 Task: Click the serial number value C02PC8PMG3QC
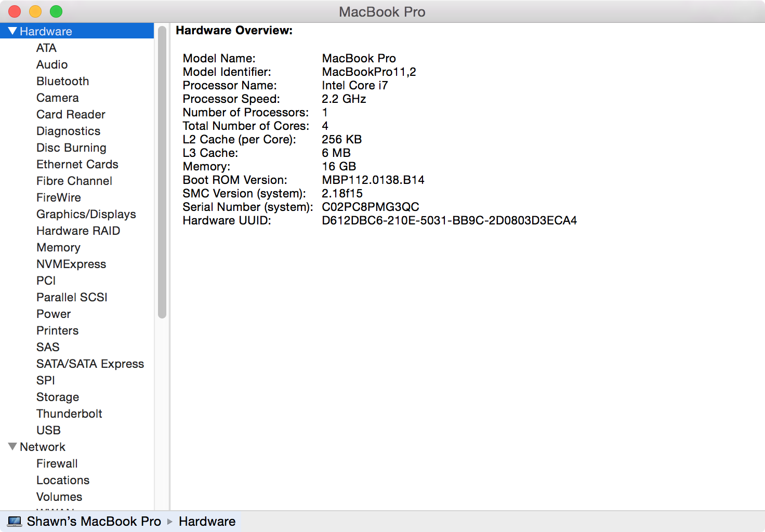point(371,207)
